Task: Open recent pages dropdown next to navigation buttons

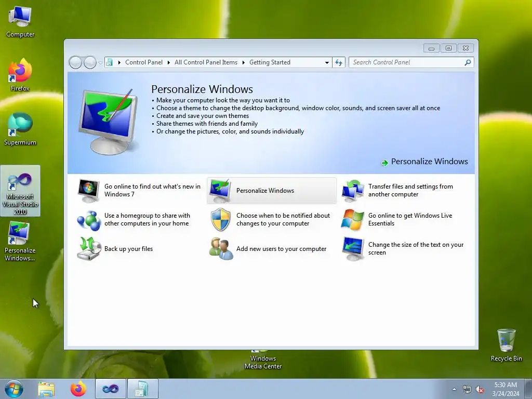Action: point(100,62)
